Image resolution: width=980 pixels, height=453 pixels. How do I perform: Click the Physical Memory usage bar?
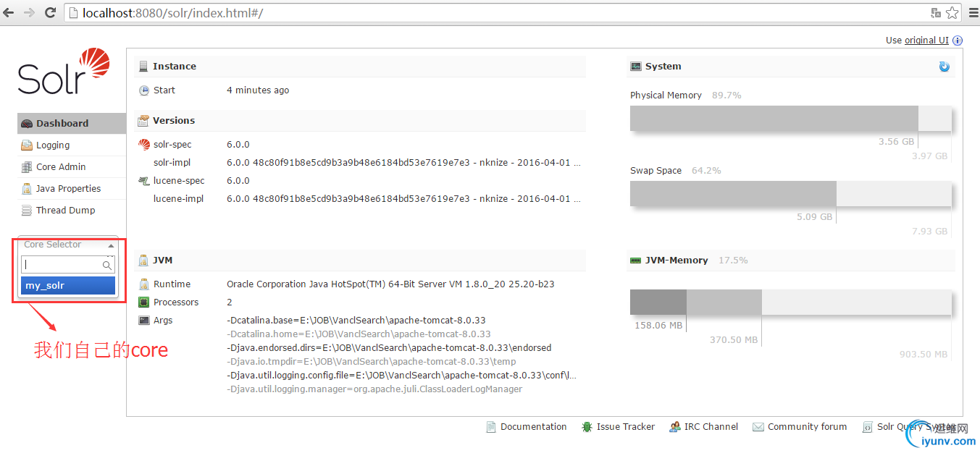[x=791, y=119]
